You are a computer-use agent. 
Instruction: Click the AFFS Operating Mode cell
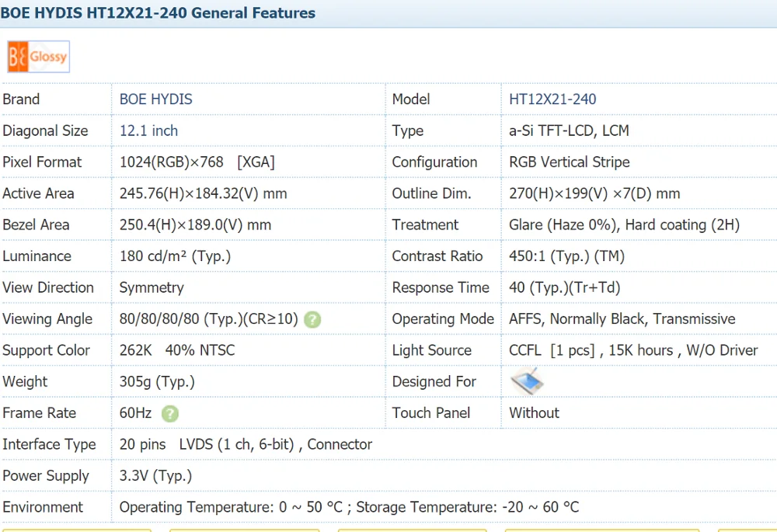tap(622, 318)
